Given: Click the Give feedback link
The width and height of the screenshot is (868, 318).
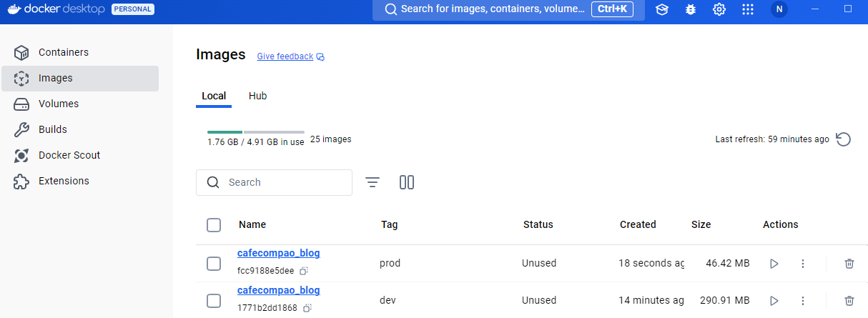Looking at the screenshot, I should (285, 56).
